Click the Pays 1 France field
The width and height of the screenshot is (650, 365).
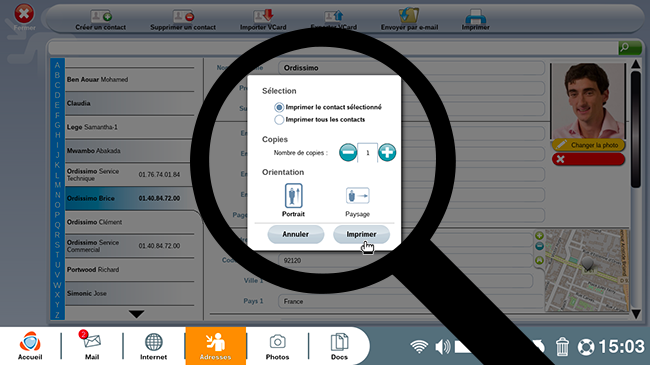click(410, 302)
